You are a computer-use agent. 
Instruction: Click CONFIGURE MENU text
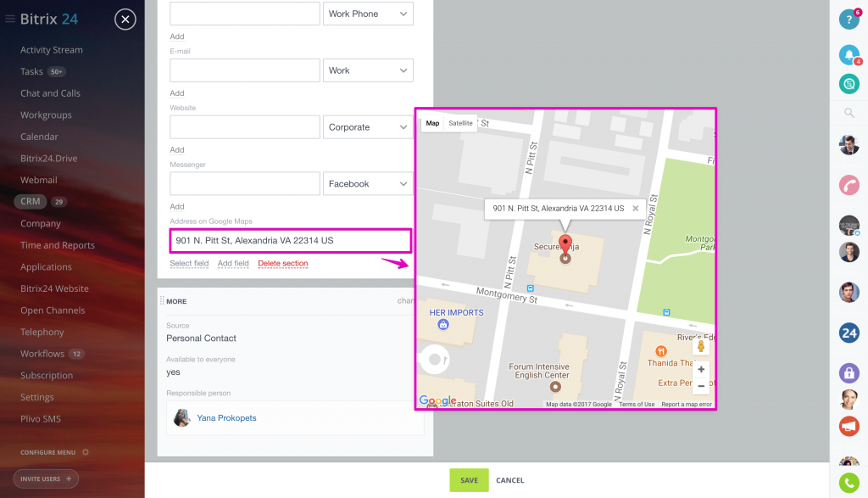pos(47,452)
